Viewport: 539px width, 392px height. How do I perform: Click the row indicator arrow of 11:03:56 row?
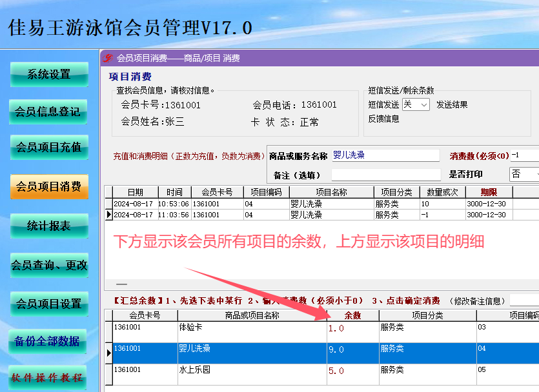pyautogui.click(x=108, y=215)
